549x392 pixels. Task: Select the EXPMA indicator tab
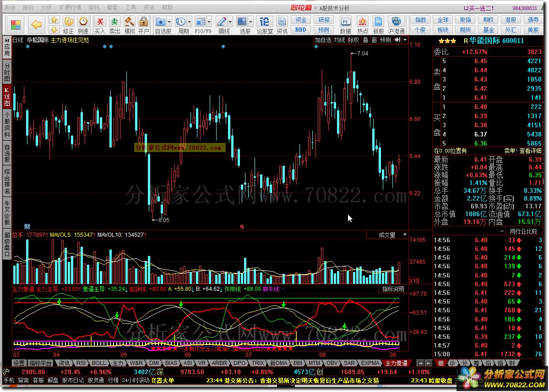(370, 363)
